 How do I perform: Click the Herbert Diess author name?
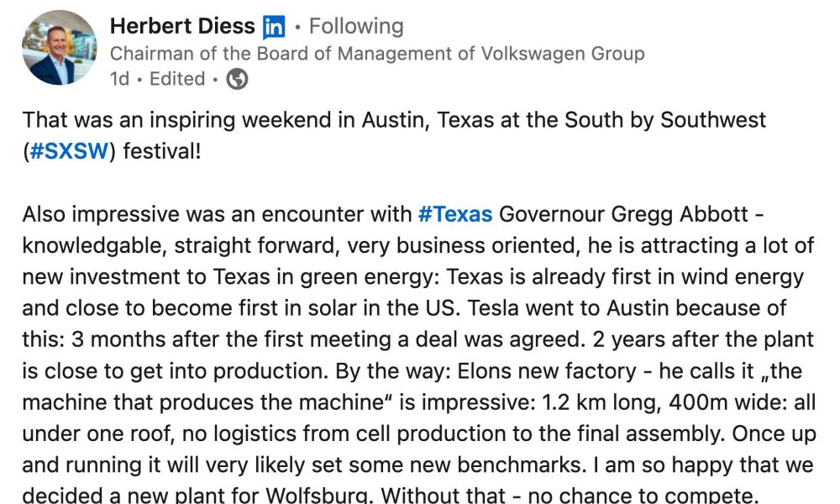click(x=182, y=26)
